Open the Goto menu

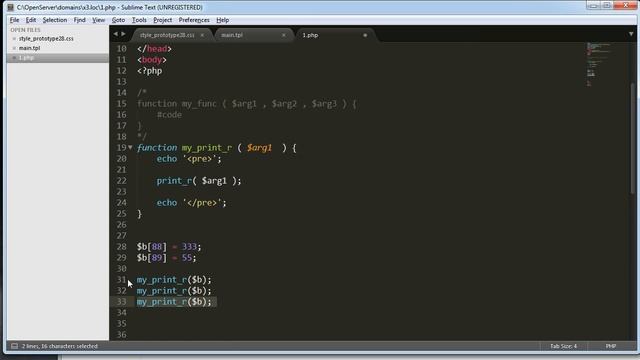118,20
